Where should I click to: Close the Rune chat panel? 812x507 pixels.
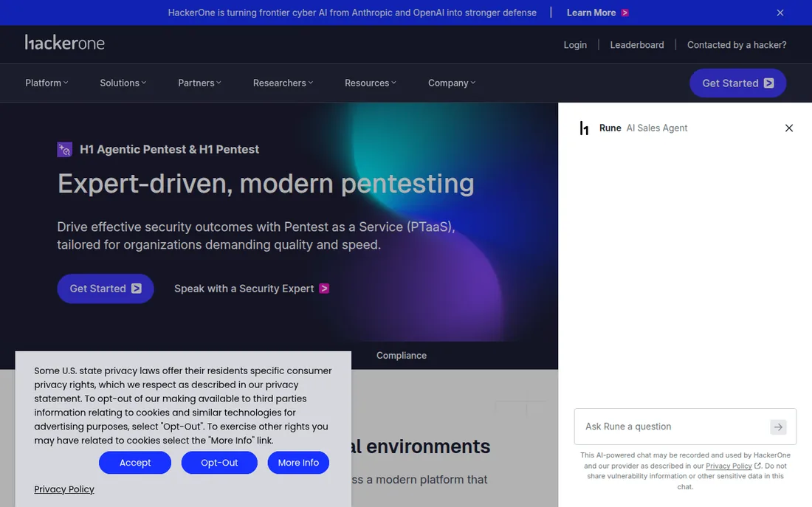pos(788,128)
